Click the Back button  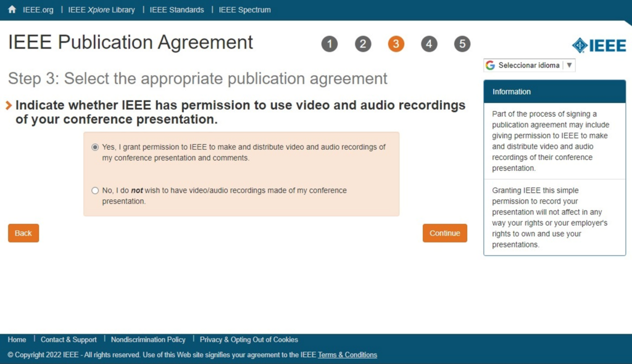[23, 233]
